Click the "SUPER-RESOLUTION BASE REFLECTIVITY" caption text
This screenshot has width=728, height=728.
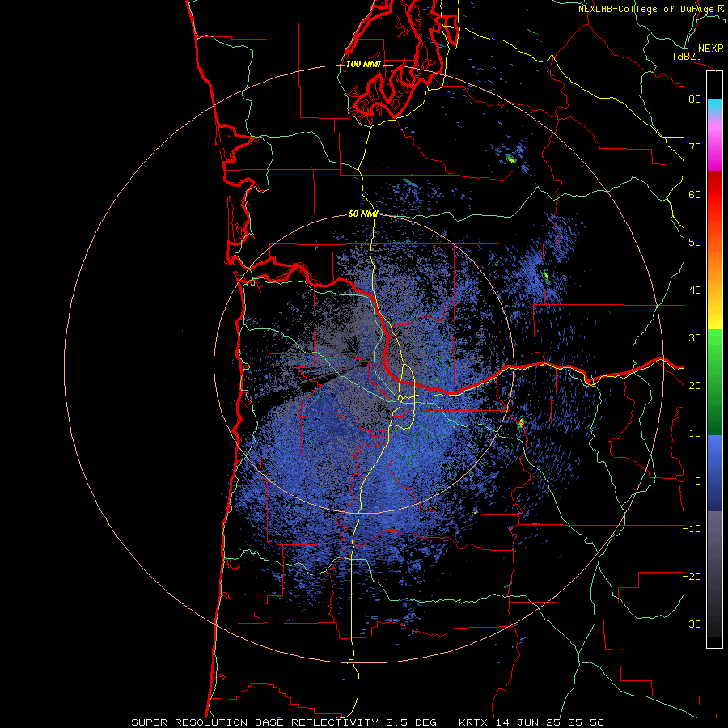click(255, 722)
